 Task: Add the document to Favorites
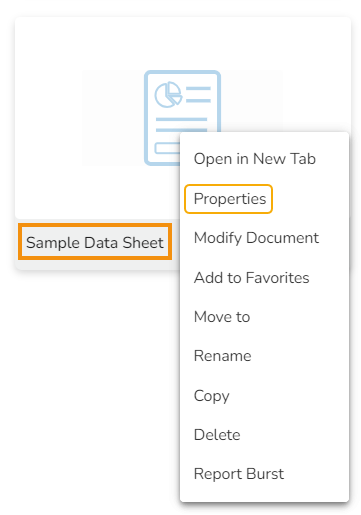[251, 278]
